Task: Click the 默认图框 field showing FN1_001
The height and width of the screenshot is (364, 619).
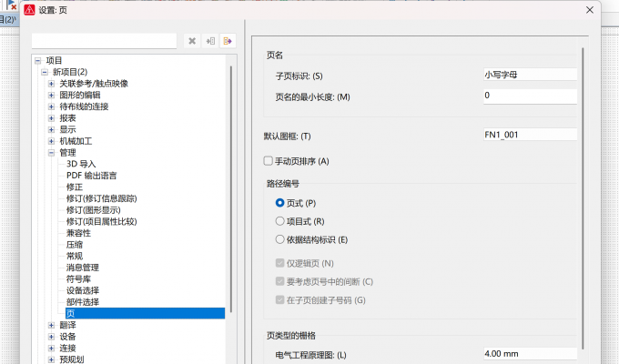Action: (530, 135)
